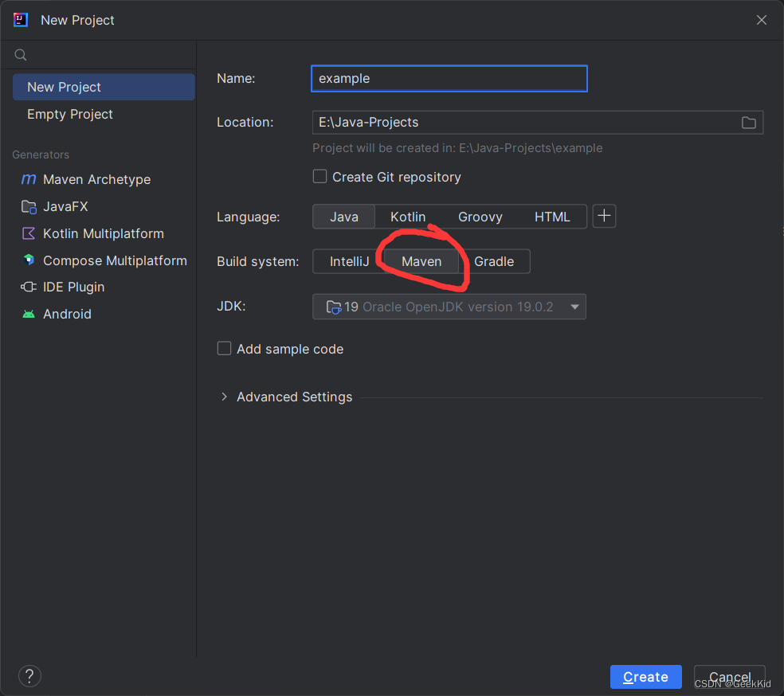The image size is (784, 696).
Task: Click the IDE Plugin plug icon
Action: pos(29,287)
